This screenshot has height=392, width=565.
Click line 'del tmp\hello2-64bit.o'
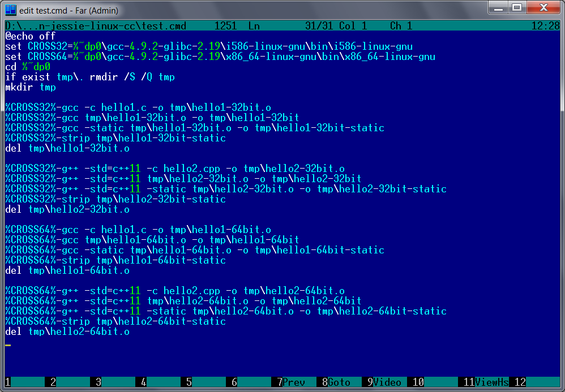[67, 331]
